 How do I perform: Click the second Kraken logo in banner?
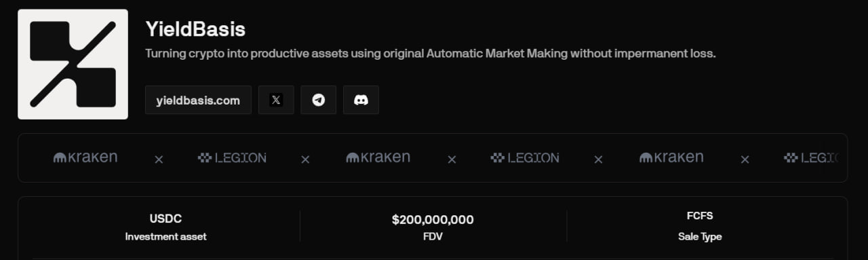click(378, 157)
